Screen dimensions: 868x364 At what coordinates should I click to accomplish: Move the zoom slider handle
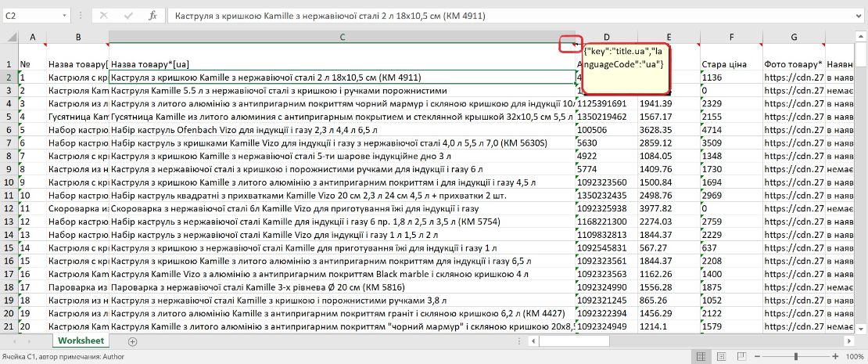click(x=796, y=357)
